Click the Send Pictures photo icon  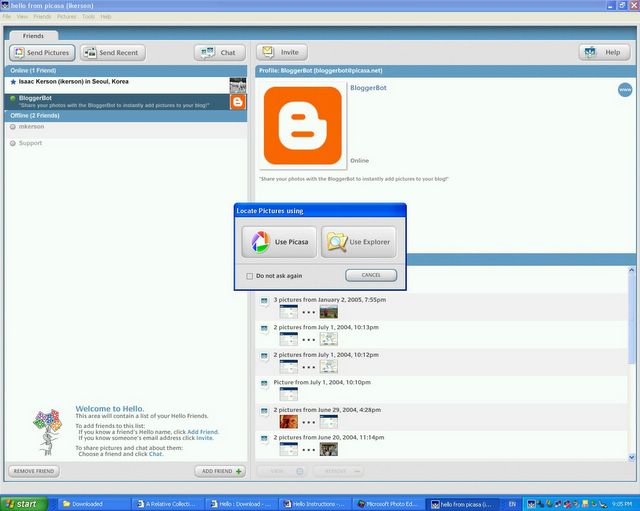pos(19,53)
